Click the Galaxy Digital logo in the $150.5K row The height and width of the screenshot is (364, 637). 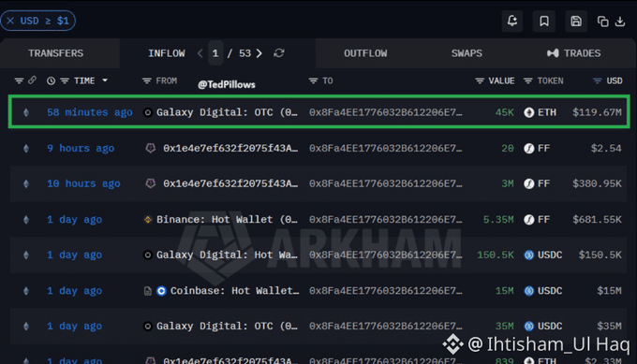point(148,255)
